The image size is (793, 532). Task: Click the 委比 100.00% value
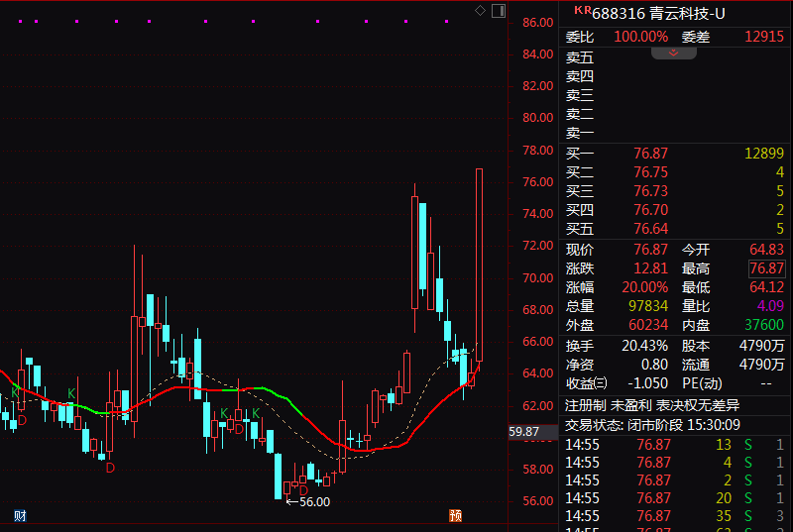(640, 37)
